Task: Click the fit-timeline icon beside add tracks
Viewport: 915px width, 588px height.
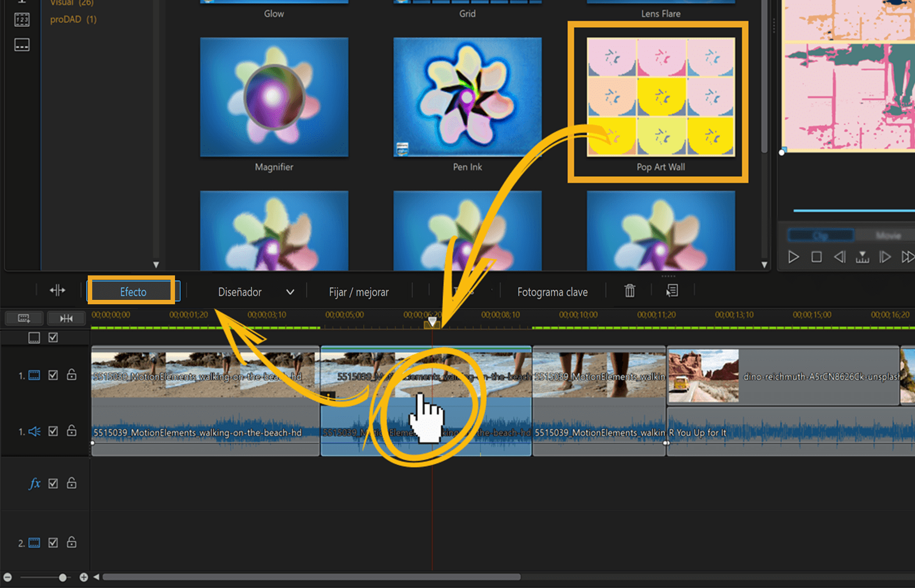Action: point(67,318)
